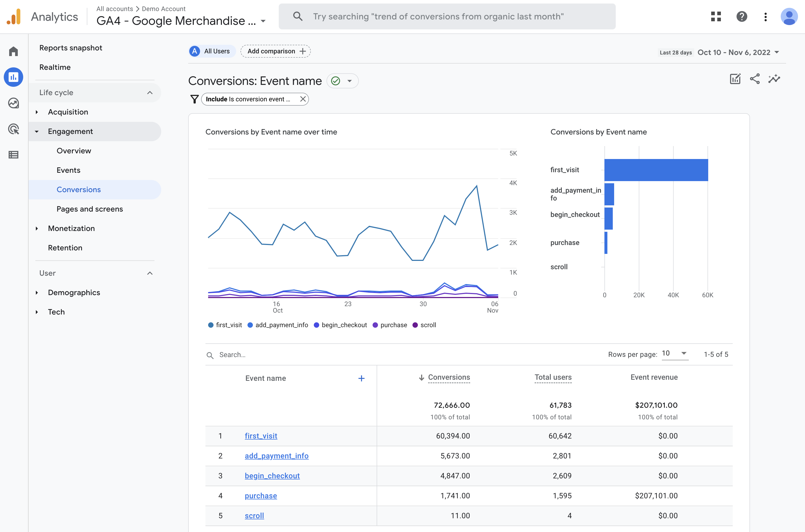Toggle first_visit series in chart legend
This screenshot has height=532, width=805.
click(x=225, y=325)
